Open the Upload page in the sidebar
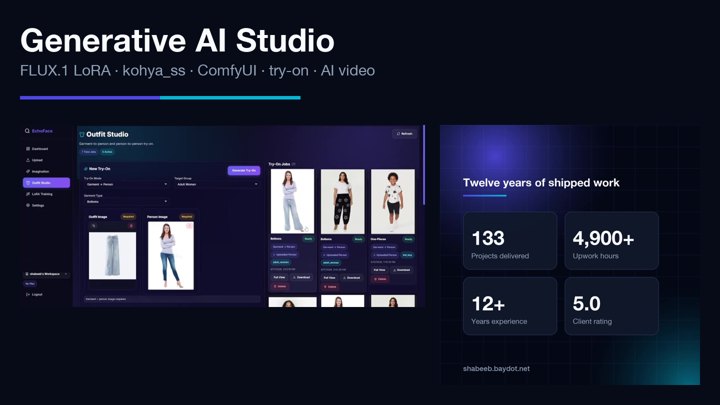Viewport: 720px width, 405px height. [46, 160]
